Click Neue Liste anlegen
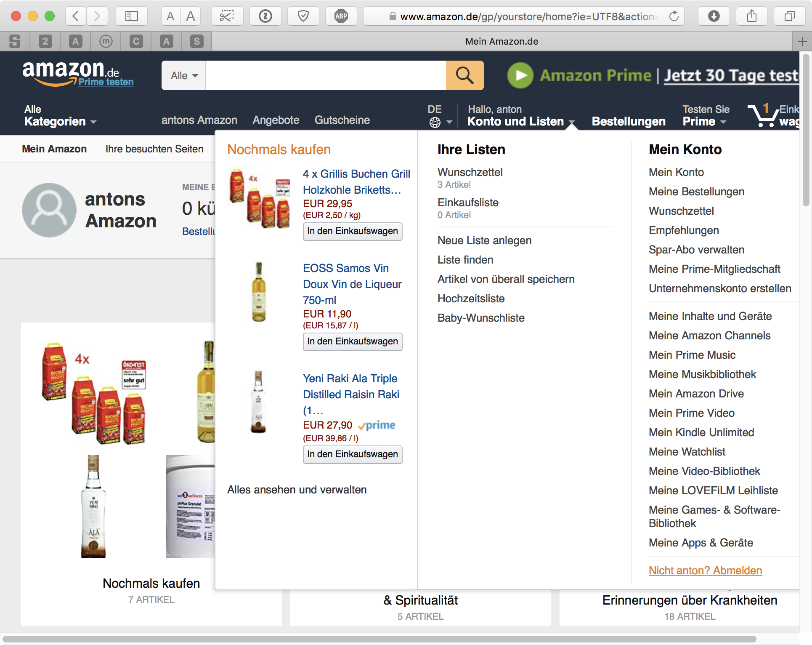 (x=484, y=240)
